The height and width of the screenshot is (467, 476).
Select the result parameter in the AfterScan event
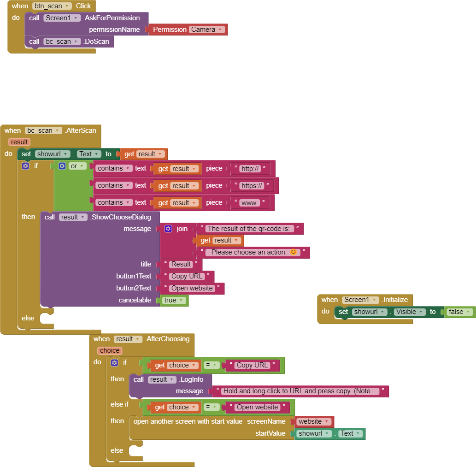pos(19,142)
